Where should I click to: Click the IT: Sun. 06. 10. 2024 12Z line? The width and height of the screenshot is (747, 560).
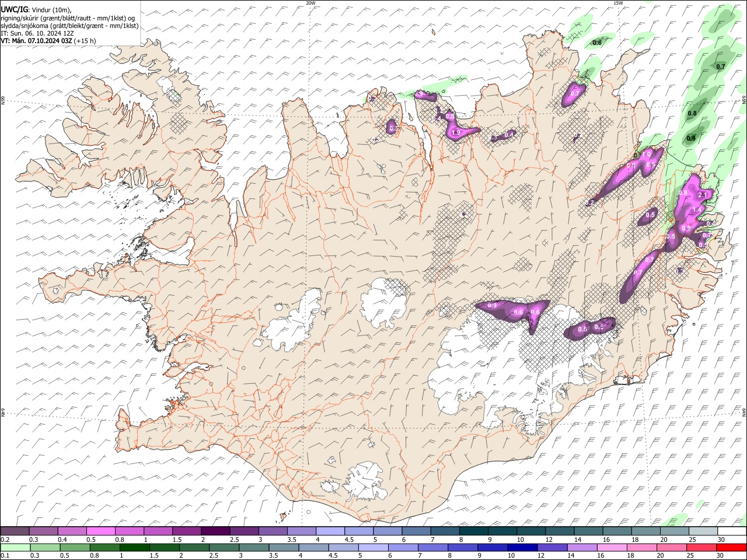(37, 33)
